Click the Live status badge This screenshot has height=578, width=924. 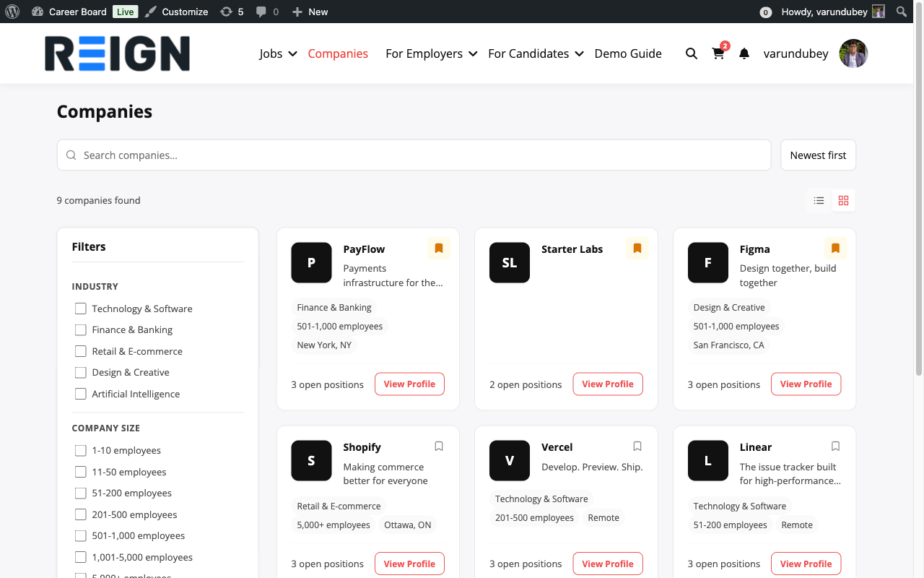pyautogui.click(x=126, y=12)
